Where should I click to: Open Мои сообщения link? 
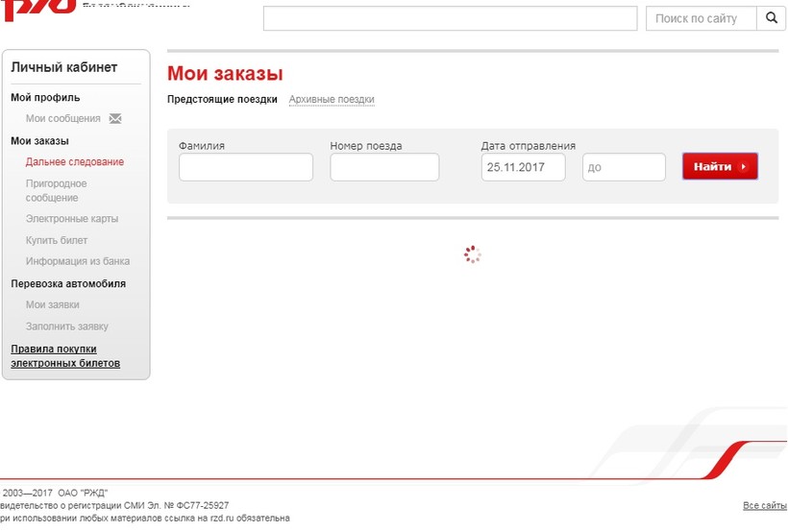(x=62, y=119)
